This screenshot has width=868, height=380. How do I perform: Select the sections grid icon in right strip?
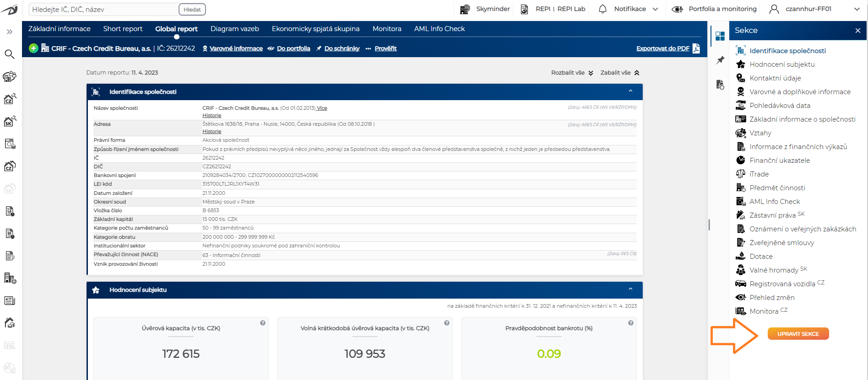tap(720, 36)
